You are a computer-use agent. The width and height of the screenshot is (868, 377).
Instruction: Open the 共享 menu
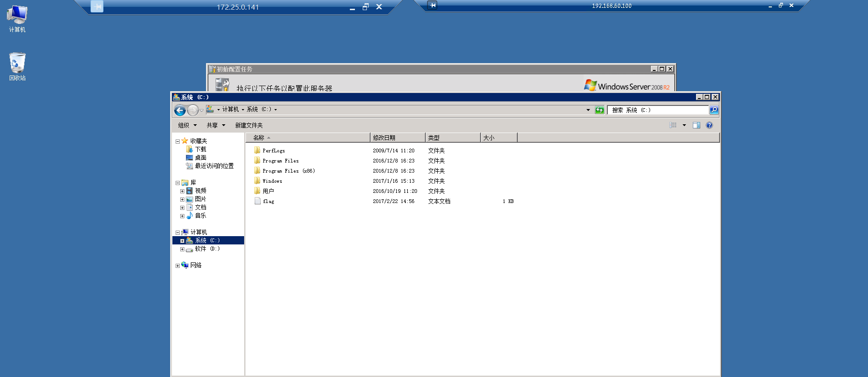216,125
